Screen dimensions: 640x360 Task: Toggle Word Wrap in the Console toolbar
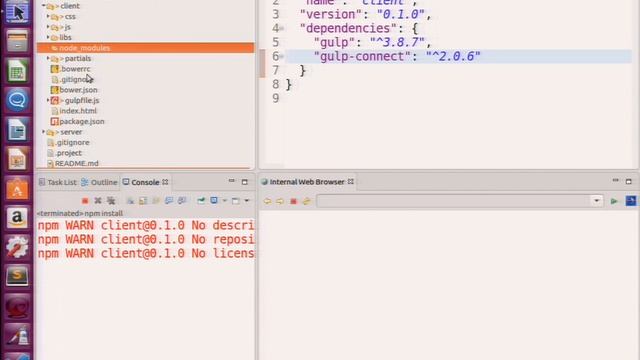click(156, 201)
